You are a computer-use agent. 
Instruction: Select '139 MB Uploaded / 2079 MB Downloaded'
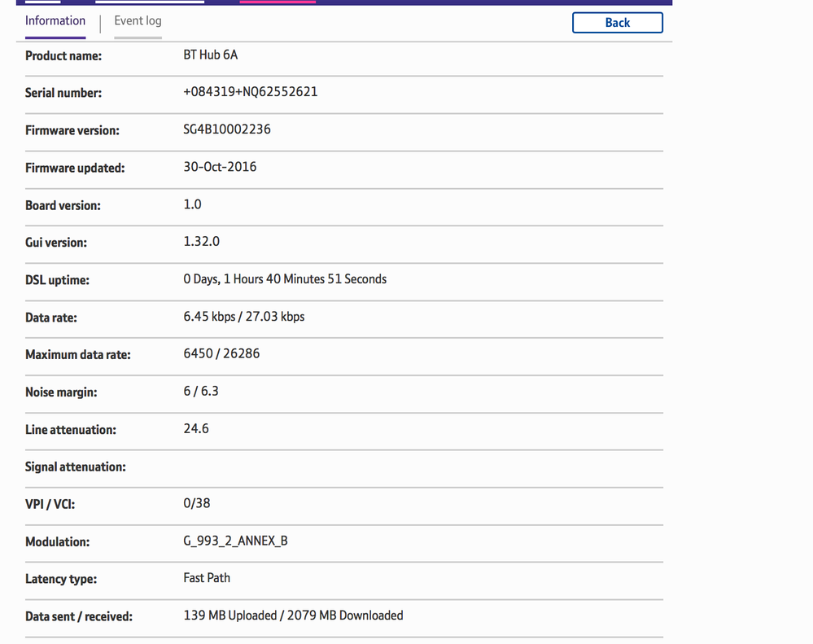[x=293, y=616]
